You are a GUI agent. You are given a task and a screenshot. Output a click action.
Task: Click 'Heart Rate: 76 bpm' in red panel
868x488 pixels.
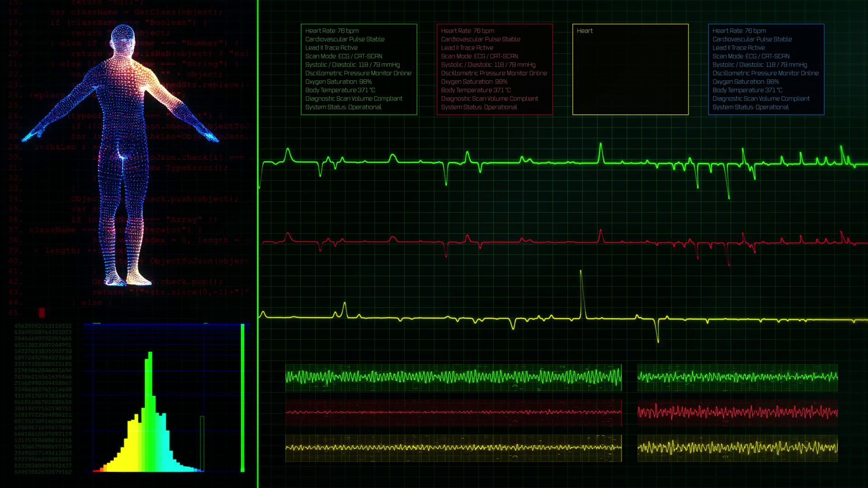[467, 31]
